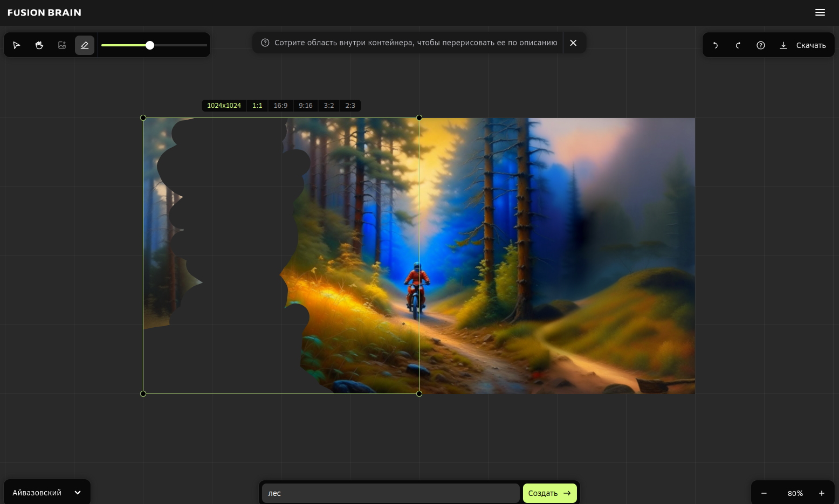Image resolution: width=839 pixels, height=504 pixels.
Task: Open the hamburger menu
Action: (820, 12)
